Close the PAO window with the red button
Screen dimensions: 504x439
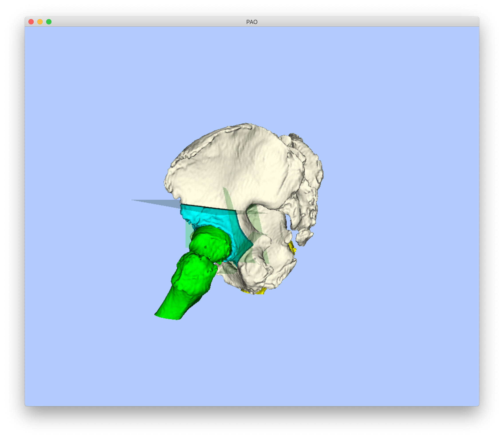pos(31,22)
